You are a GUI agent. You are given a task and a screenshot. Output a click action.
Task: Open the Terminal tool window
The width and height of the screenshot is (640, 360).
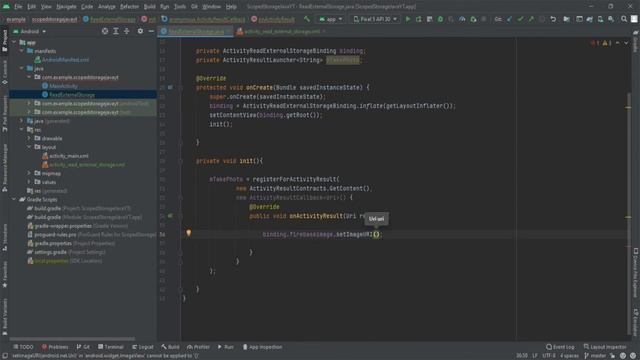[x=111, y=347]
